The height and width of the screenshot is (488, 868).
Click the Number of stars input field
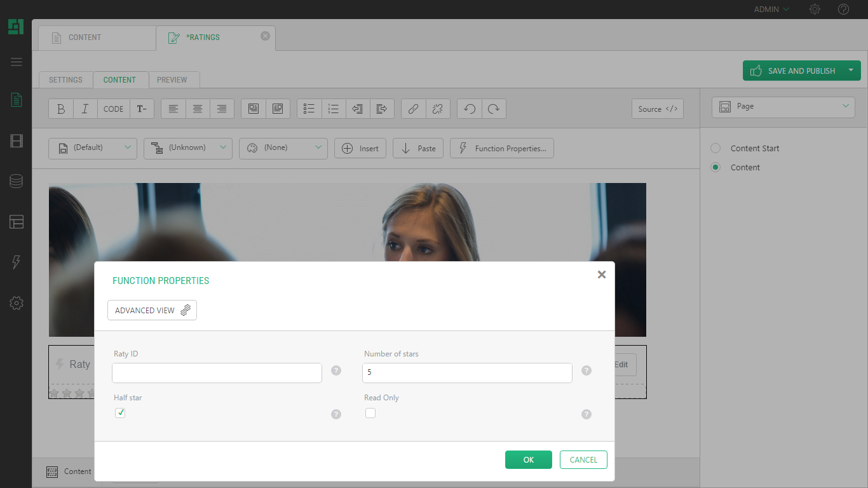click(467, 373)
